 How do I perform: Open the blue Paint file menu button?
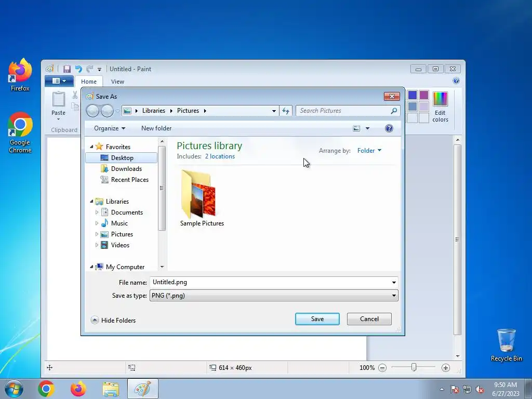coord(59,81)
